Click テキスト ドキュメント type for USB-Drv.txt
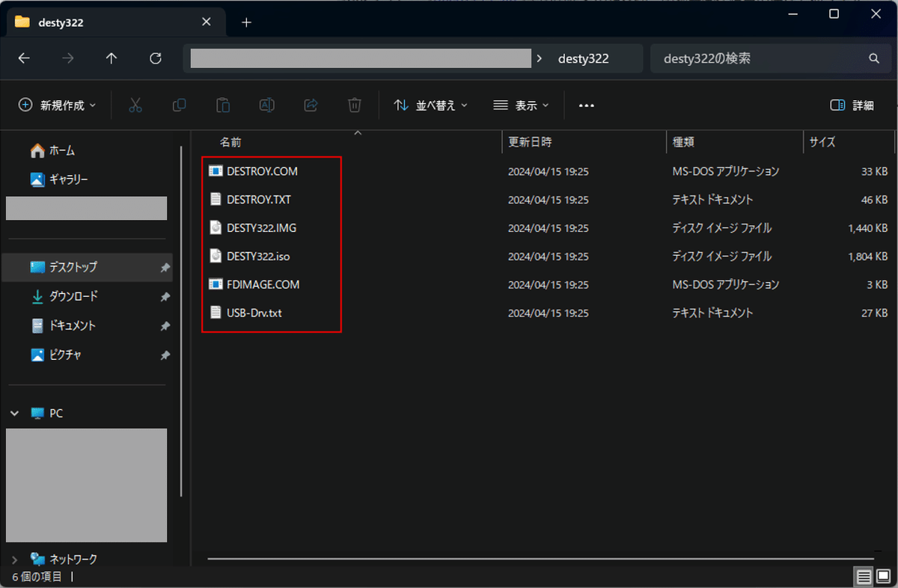 click(x=713, y=313)
